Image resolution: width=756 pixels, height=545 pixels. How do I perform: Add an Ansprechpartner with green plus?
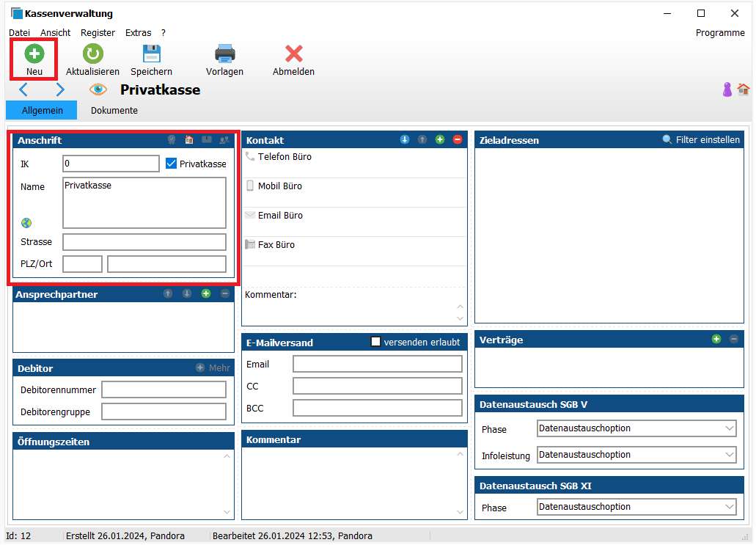(x=206, y=293)
